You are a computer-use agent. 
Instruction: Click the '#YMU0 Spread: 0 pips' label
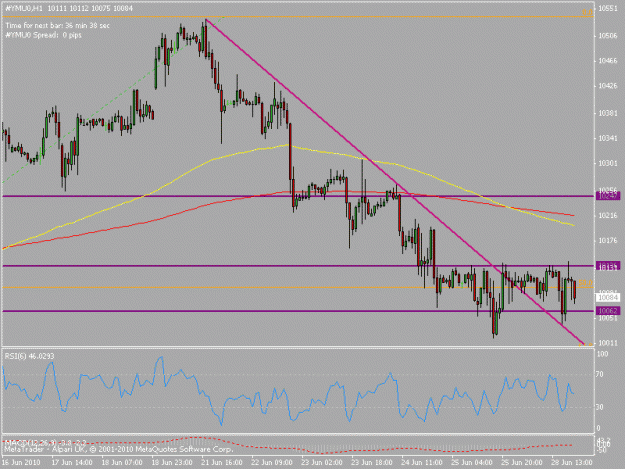click(43, 35)
